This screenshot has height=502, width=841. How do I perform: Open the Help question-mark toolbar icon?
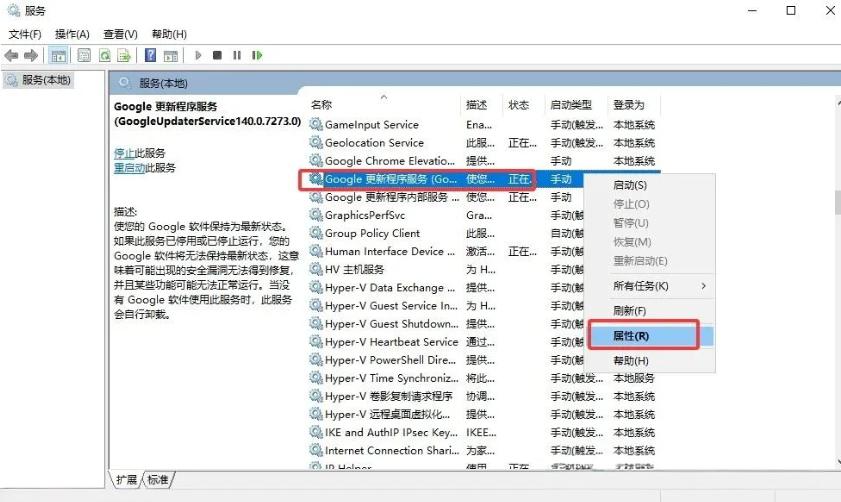151,55
